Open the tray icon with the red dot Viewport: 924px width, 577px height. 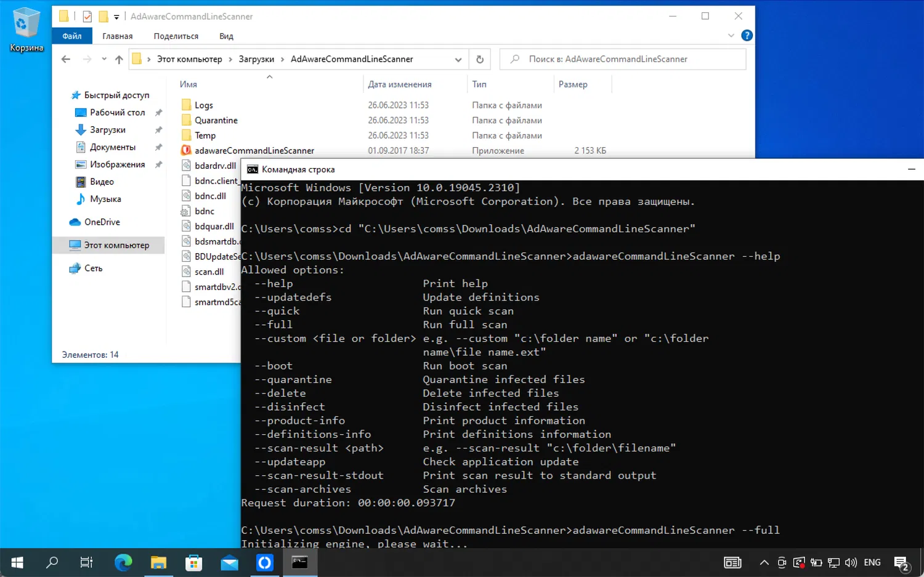[799, 562]
